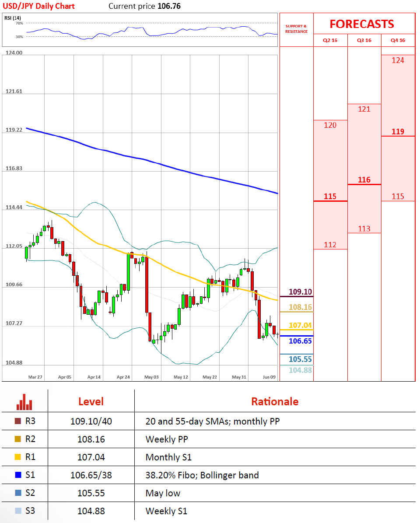Click the Apr 14 date axis label

click(x=94, y=377)
